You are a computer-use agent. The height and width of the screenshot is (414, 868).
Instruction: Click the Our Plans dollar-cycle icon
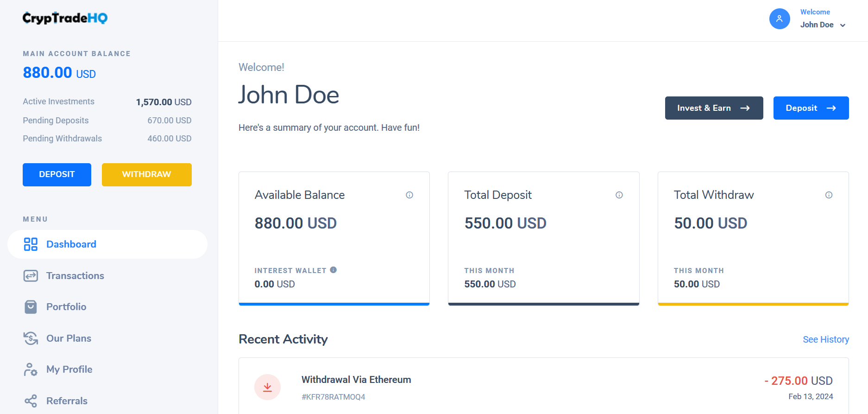(x=31, y=338)
